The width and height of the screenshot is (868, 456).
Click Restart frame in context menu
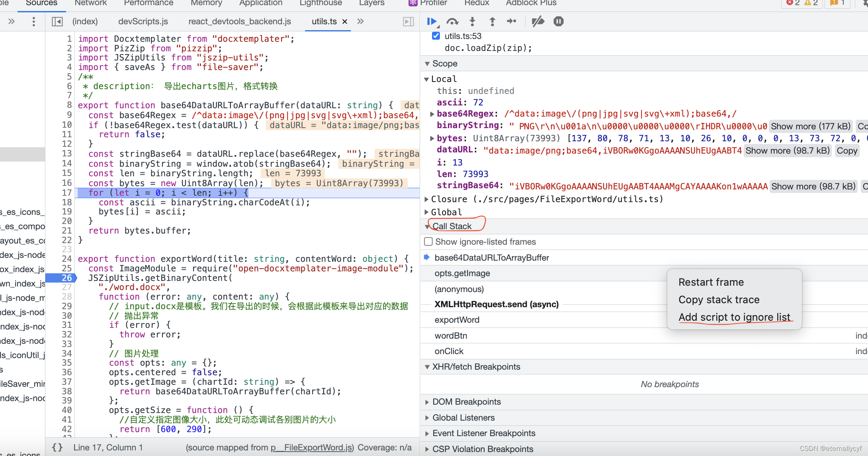tap(711, 282)
